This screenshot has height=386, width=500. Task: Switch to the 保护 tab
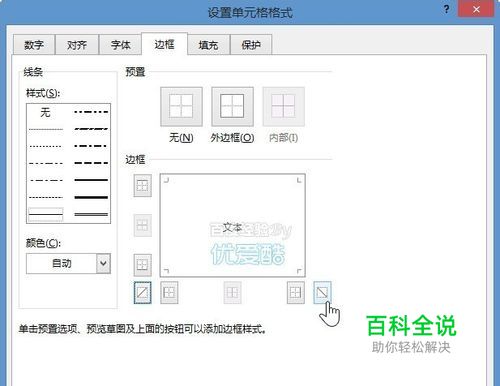pyautogui.click(x=251, y=45)
